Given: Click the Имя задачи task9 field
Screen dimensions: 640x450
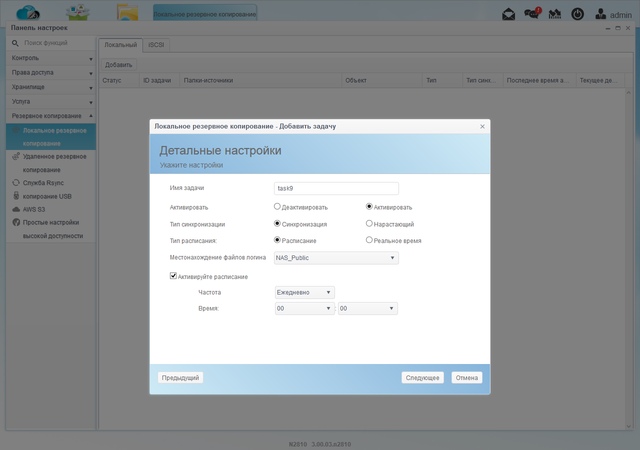Looking at the screenshot, I should coord(336,188).
